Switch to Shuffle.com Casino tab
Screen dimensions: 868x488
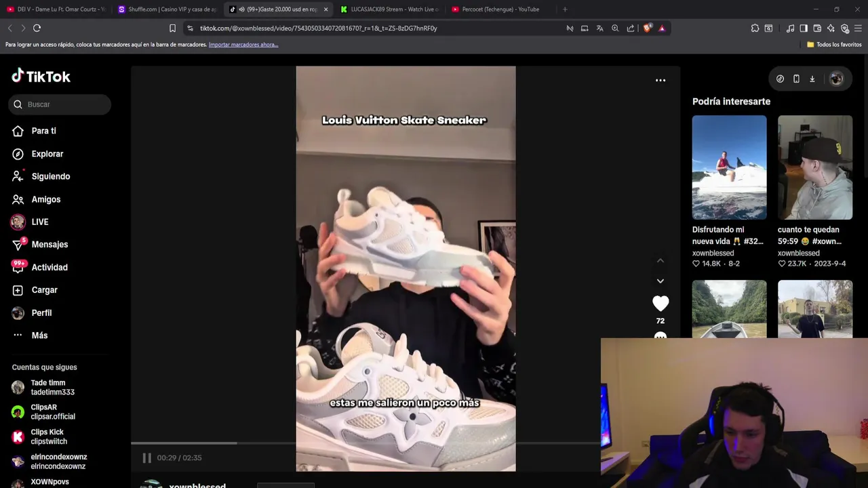(x=167, y=9)
